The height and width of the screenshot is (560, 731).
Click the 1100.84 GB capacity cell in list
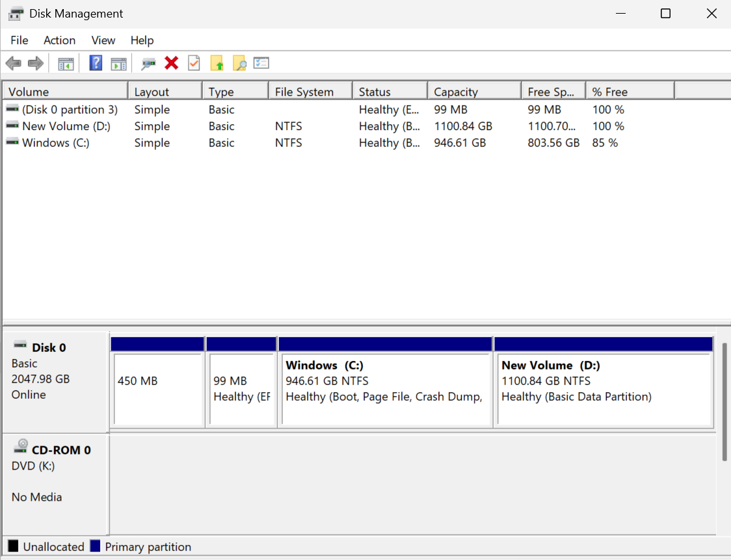click(x=463, y=126)
